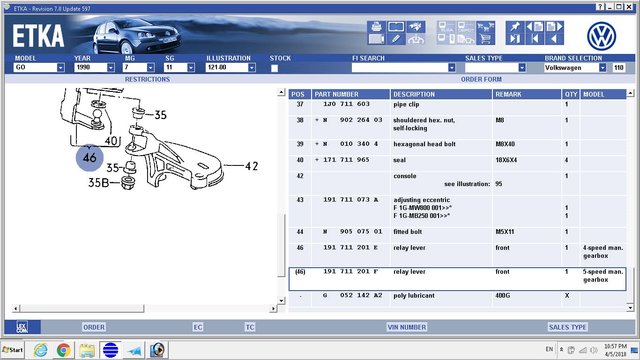Go to previous page with left-arrow document icon
The height and width of the screenshot is (360, 640).
click(535, 27)
